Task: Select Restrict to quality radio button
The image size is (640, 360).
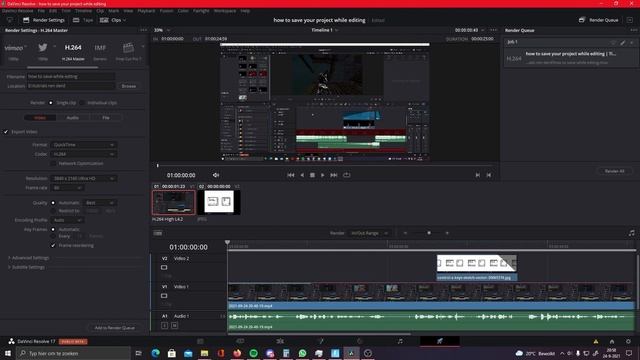Action: tap(53, 211)
